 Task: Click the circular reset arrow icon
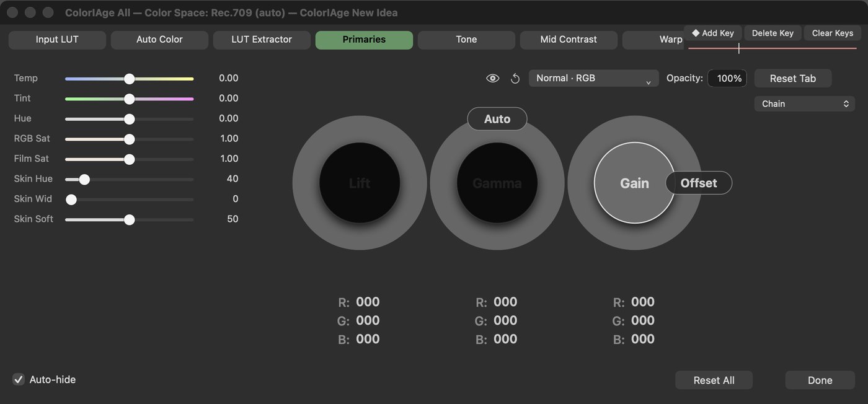515,79
